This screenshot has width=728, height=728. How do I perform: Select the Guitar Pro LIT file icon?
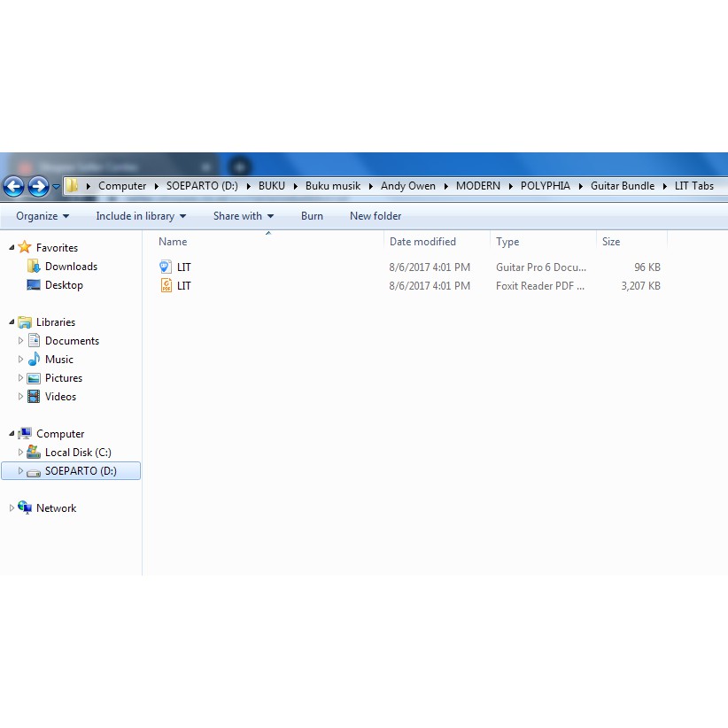coord(166,267)
